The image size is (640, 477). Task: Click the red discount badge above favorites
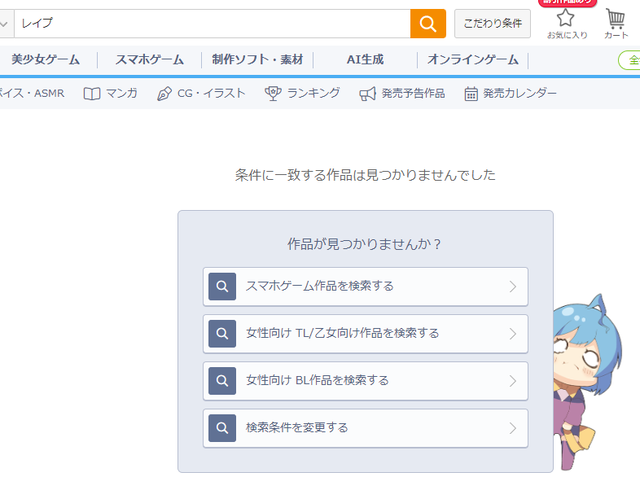coord(567,2)
